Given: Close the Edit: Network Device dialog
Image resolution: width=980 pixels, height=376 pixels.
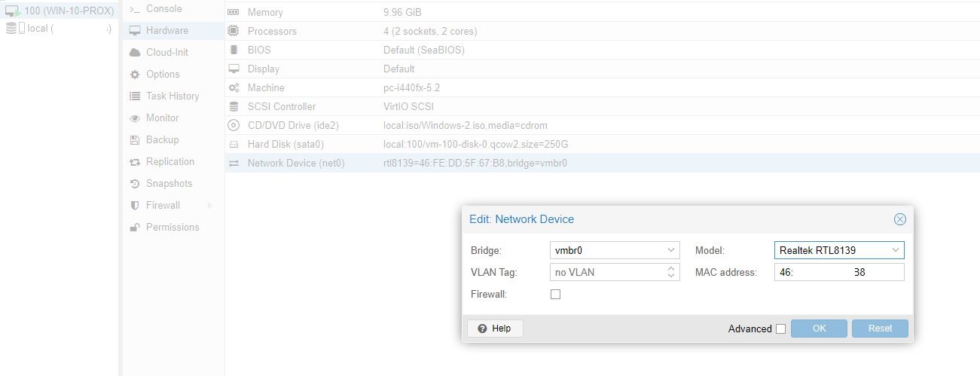Looking at the screenshot, I should point(899,219).
